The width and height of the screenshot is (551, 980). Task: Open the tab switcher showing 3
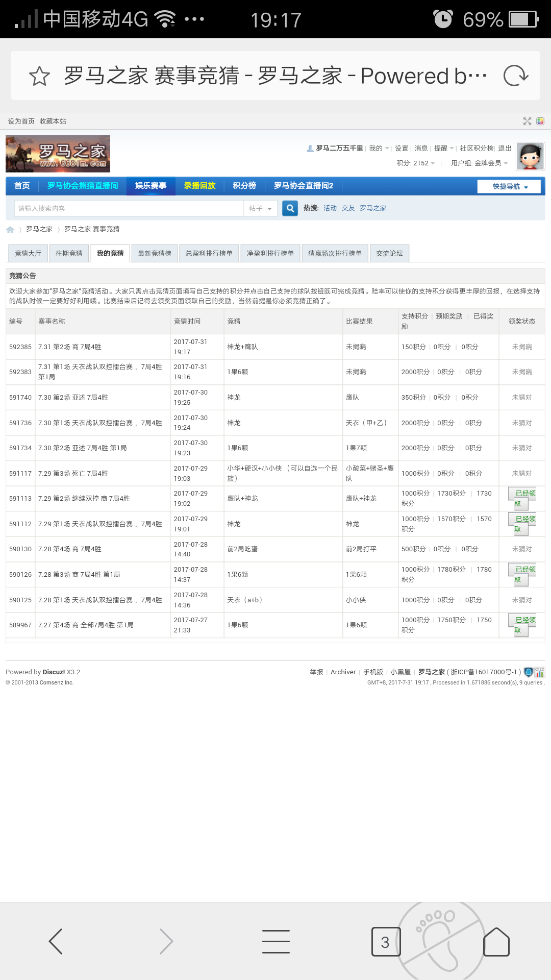[386, 942]
